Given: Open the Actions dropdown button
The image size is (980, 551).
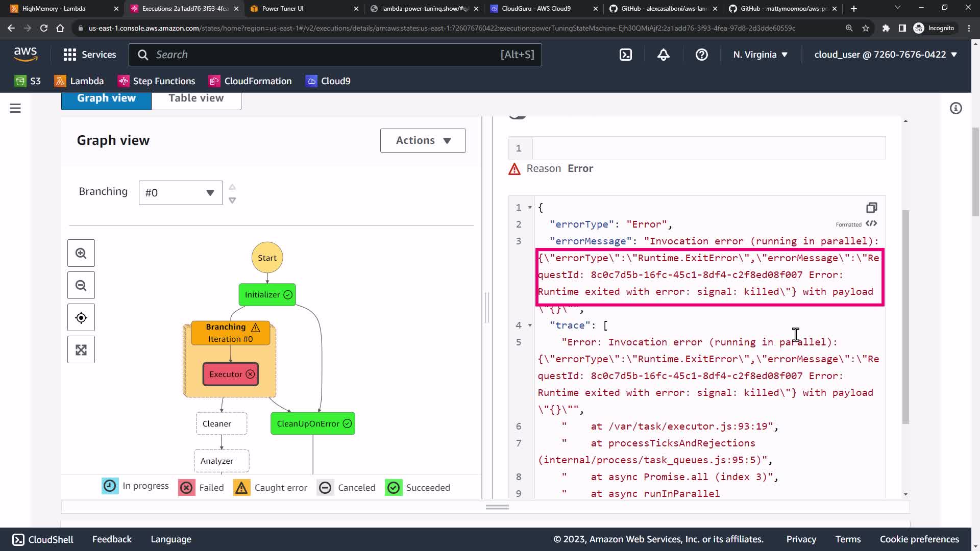Looking at the screenshot, I should click(423, 140).
